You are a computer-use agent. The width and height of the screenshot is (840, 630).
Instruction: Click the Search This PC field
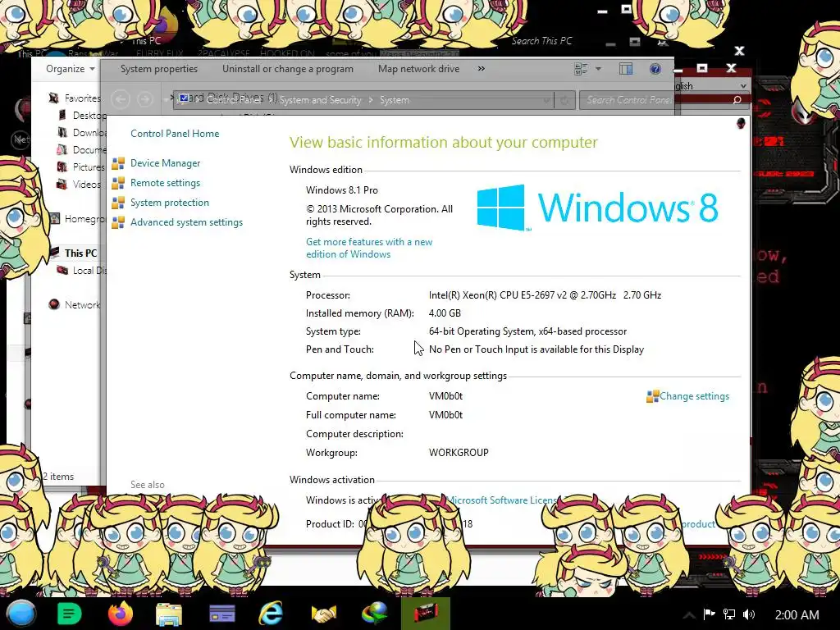click(541, 41)
